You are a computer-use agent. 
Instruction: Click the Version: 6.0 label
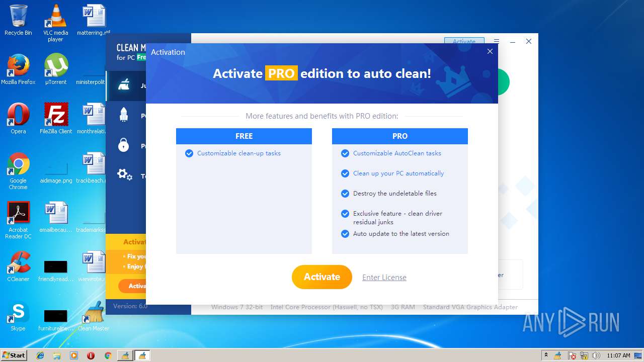coord(130,306)
